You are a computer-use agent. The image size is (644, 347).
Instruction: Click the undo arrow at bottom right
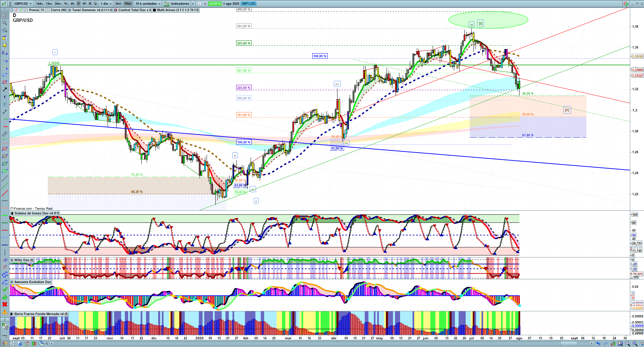[x=598, y=344]
